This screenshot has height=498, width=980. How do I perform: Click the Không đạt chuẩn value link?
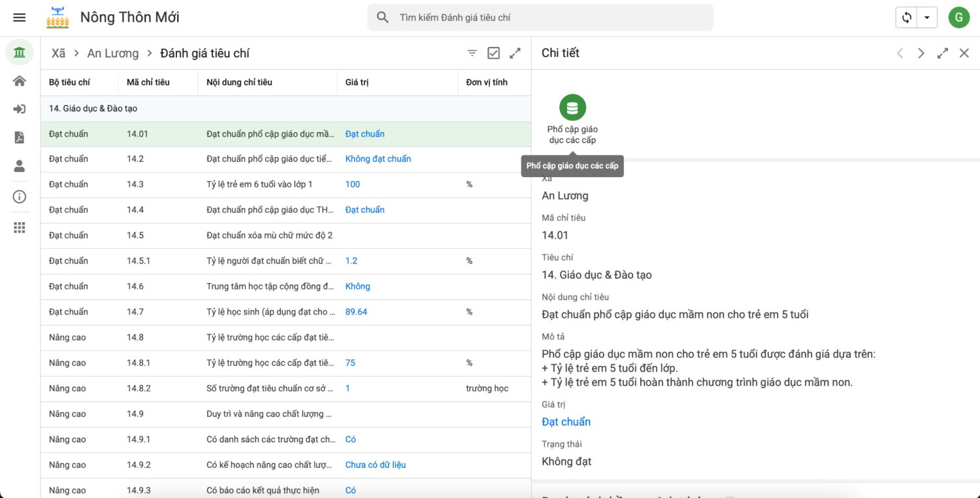(378, 159)
